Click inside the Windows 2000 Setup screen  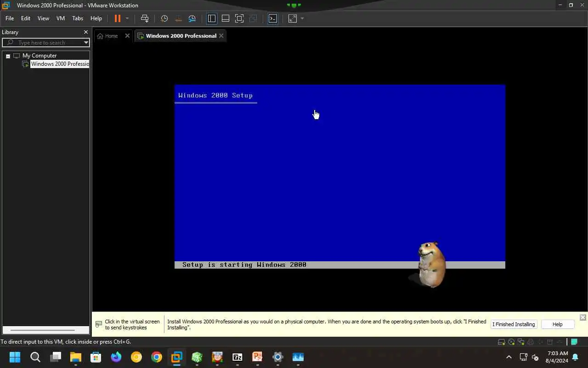coord(340,177)
